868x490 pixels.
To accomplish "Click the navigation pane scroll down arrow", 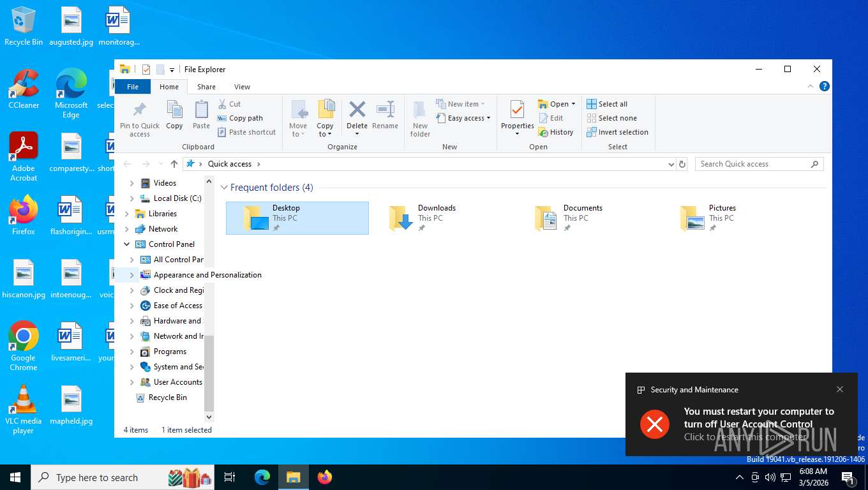I will coord(209,417).
